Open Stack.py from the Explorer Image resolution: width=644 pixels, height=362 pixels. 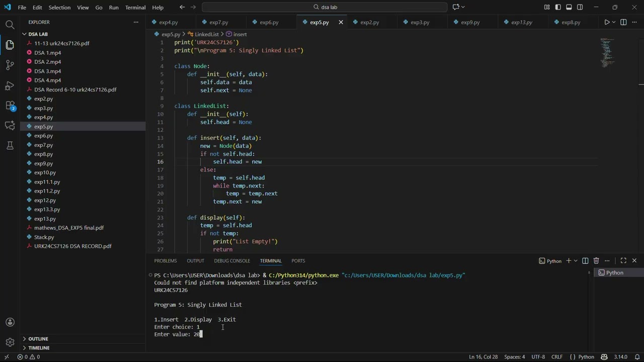point(44,237)
